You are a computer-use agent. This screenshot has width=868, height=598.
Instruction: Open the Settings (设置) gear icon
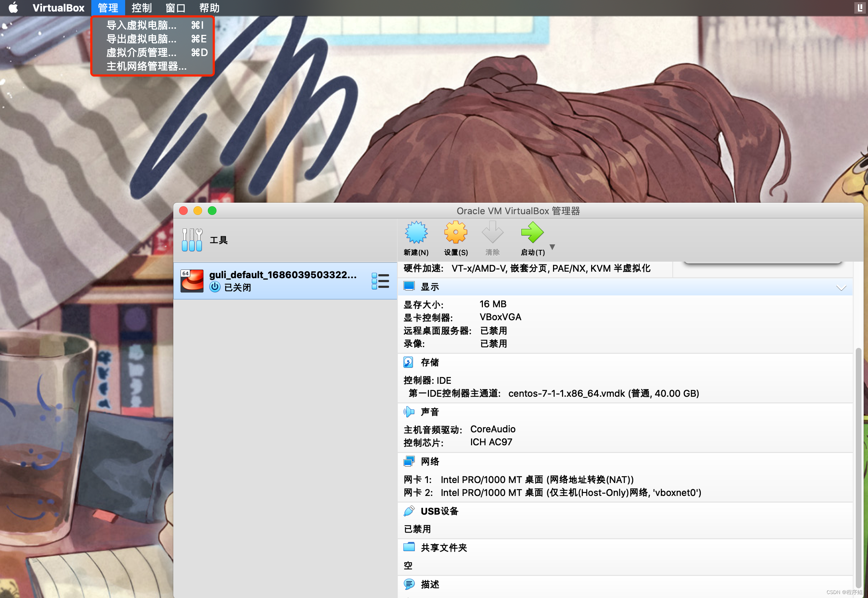456,233
